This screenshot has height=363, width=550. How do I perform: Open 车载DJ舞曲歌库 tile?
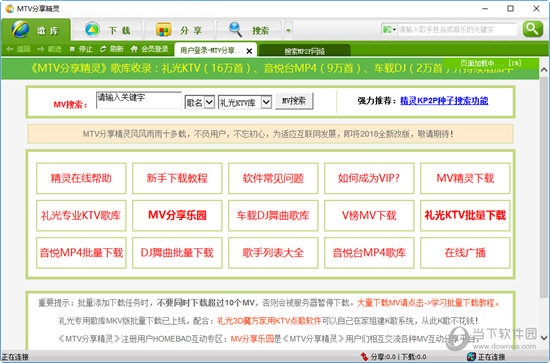click(273, 215)
